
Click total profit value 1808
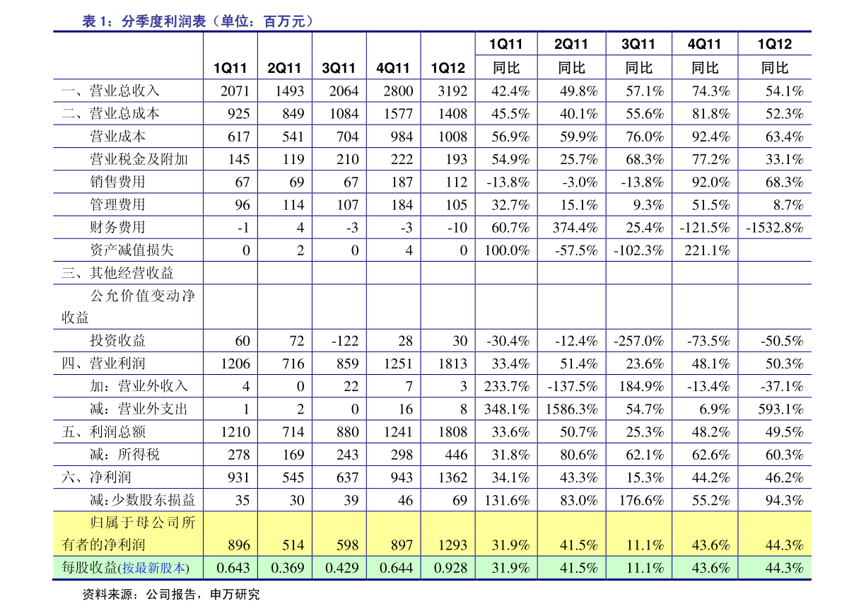452,432
